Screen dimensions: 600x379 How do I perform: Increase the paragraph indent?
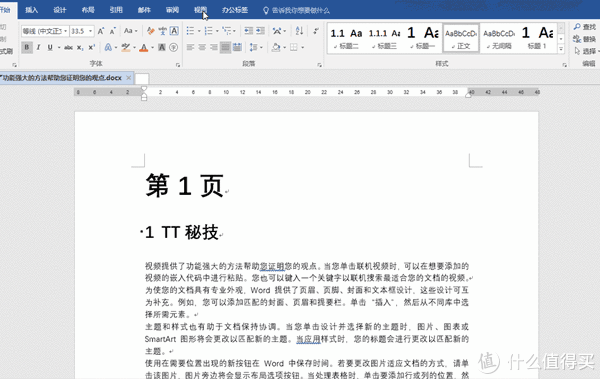click(261, 31)
